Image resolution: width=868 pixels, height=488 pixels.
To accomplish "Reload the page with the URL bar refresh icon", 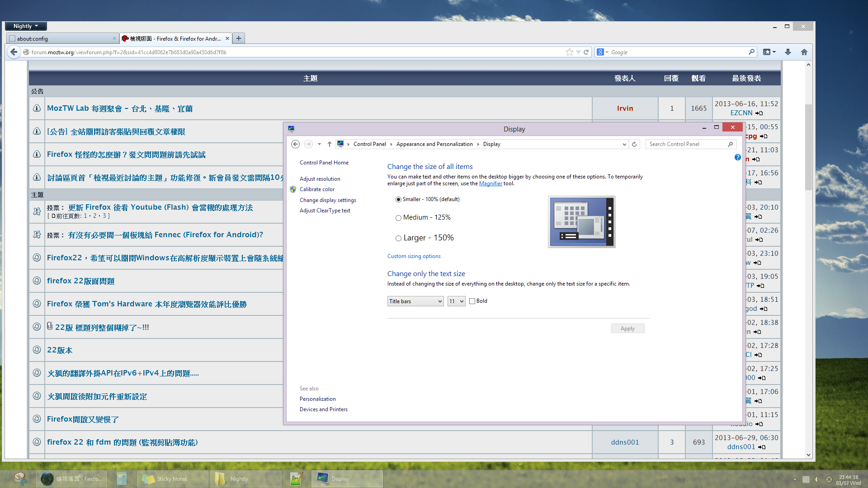I will pos(586,52).
